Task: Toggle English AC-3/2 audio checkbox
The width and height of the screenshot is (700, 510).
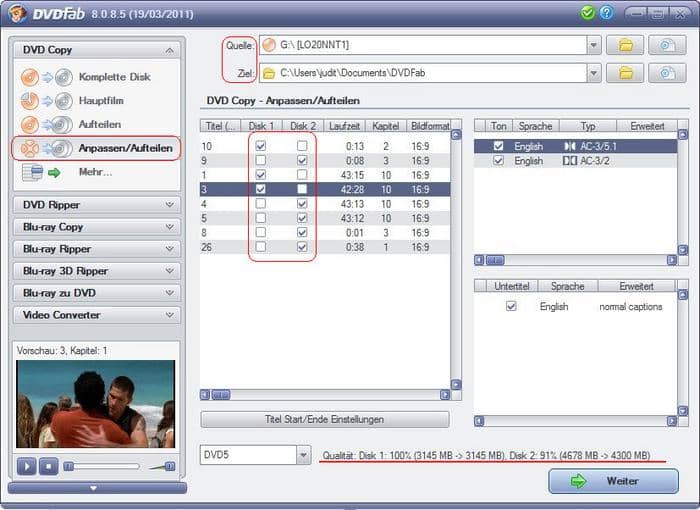Action: pyautogui.click(x=498, y=160)
